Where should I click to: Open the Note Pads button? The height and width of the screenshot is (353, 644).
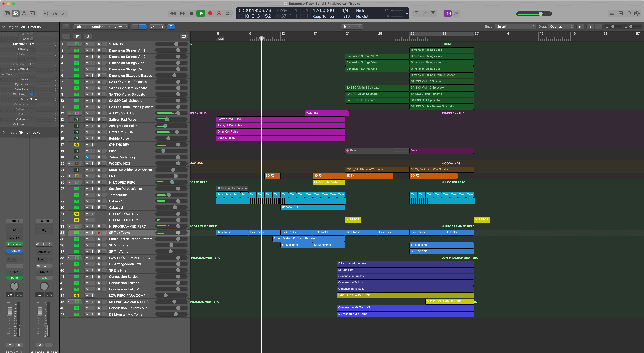pyautogui.click(x=620, y=13)
